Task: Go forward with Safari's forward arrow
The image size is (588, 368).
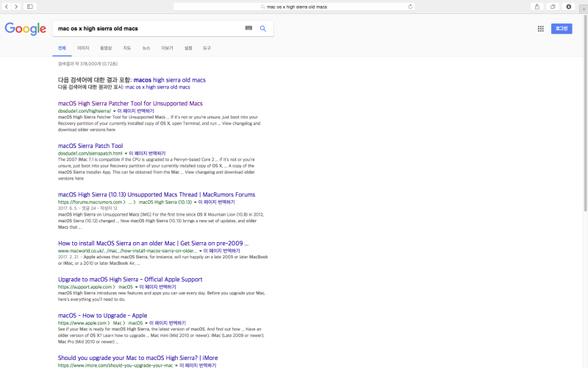Action: click(x=16, y=7)
